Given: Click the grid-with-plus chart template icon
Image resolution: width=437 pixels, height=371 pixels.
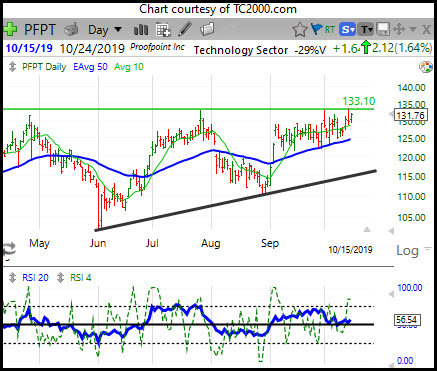Looking at the screenshot, I should point(163,30).
